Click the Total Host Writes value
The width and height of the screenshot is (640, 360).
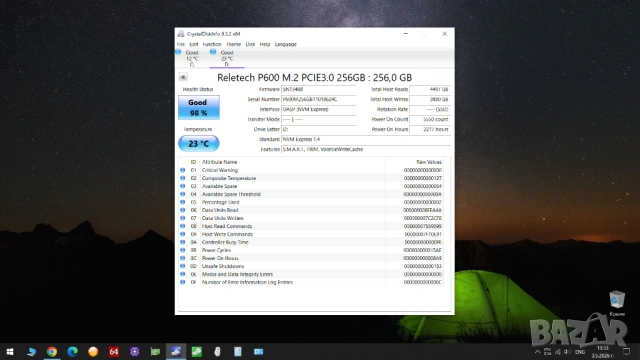tap(430, 99)
